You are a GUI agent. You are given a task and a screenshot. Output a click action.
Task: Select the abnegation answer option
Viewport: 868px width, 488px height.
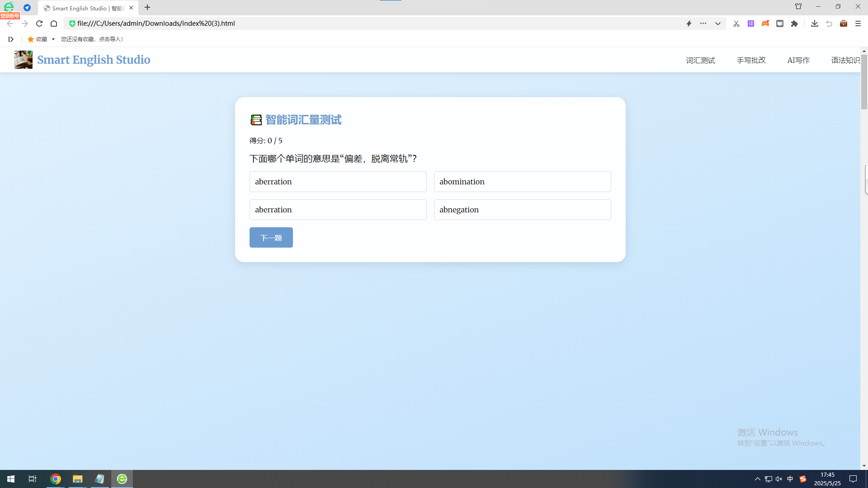[522, 210]
